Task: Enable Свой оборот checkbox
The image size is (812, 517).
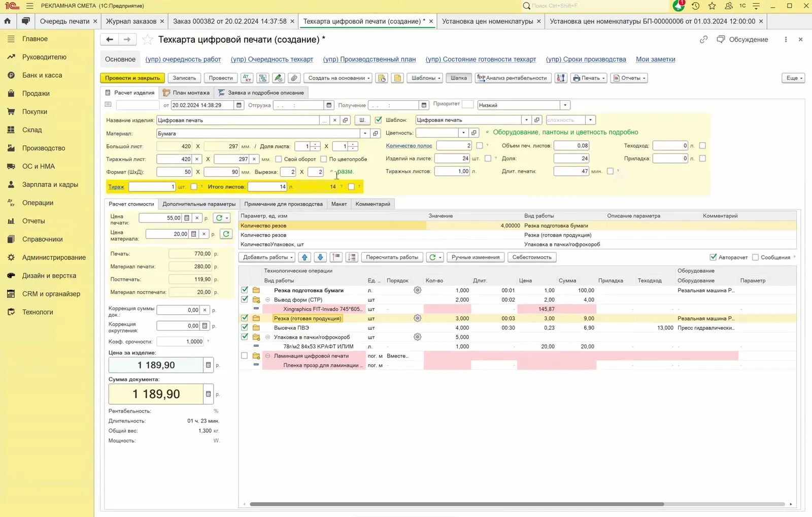Action: [x=279, y=159]
